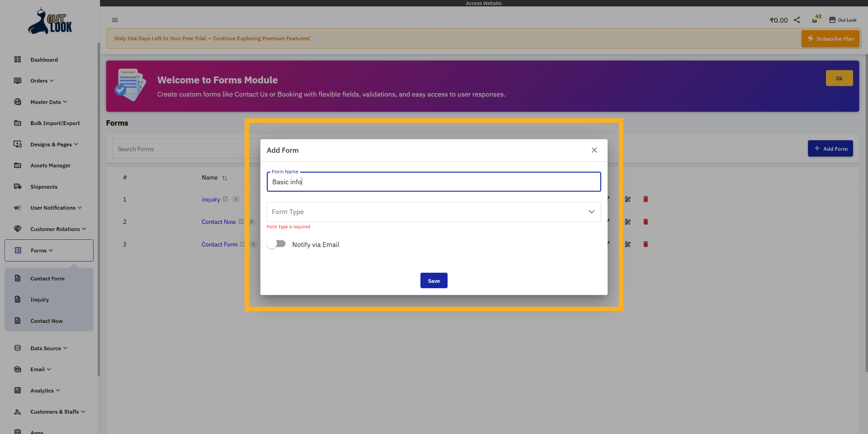
Task: Click the wallet balance showing ₹0.00
Action: point(778,20)
